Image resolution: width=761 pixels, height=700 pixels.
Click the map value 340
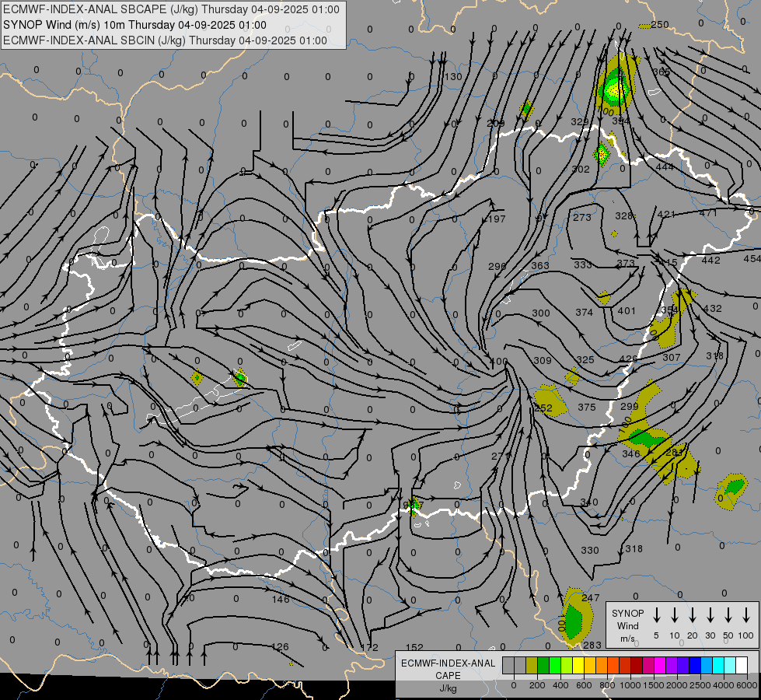coord(589,502)
